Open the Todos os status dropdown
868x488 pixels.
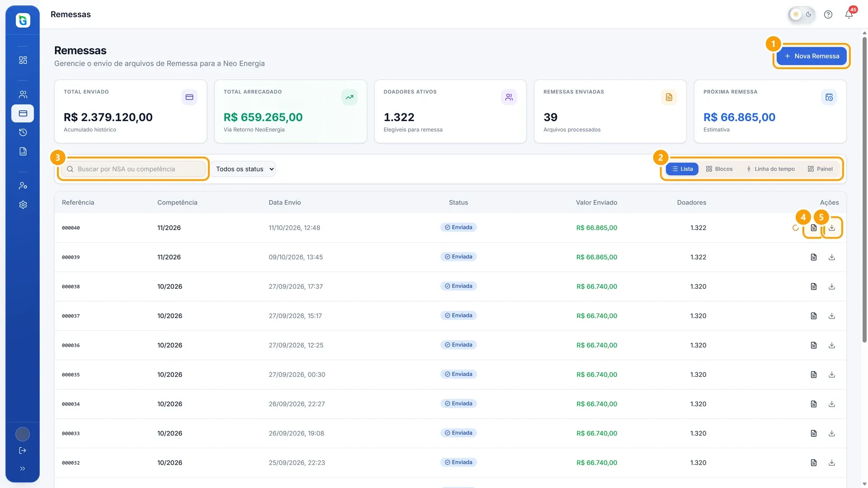point(243,169)
